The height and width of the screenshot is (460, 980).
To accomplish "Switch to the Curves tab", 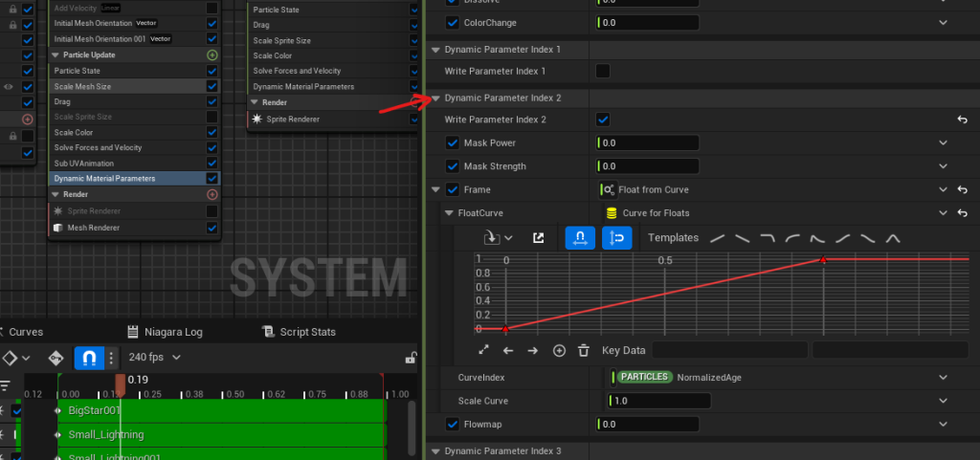I will coord(22,332).
